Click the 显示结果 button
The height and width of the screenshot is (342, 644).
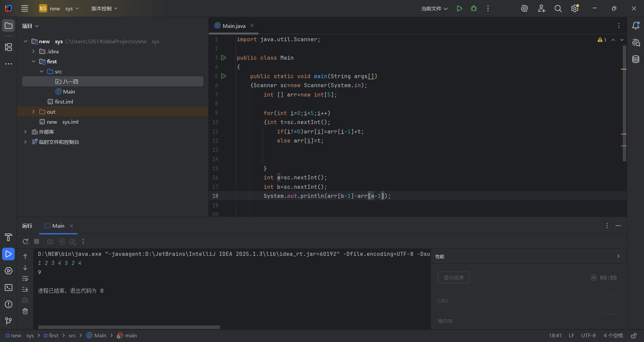(x=453, y=278)
